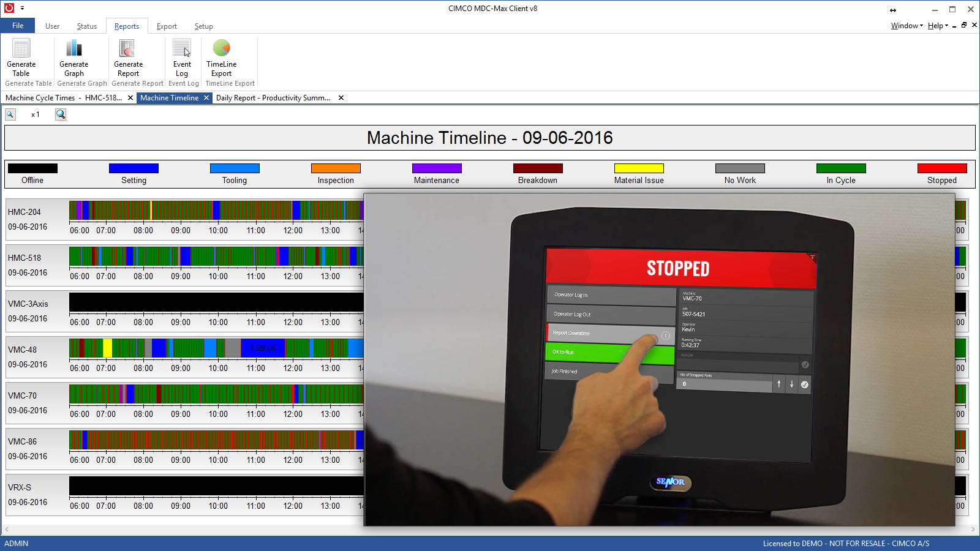
Task: Expand the Window dropdown menu
Action: tap(907, 26)
